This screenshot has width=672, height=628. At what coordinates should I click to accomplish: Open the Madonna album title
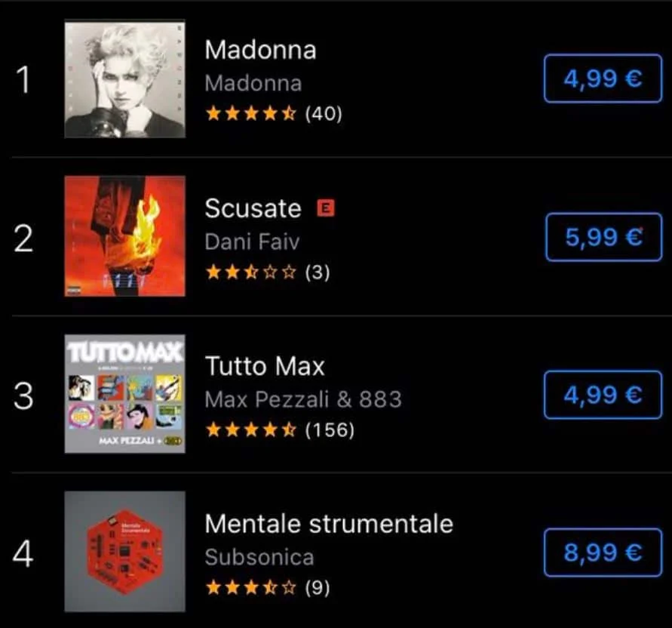click(x=260, y=51)
